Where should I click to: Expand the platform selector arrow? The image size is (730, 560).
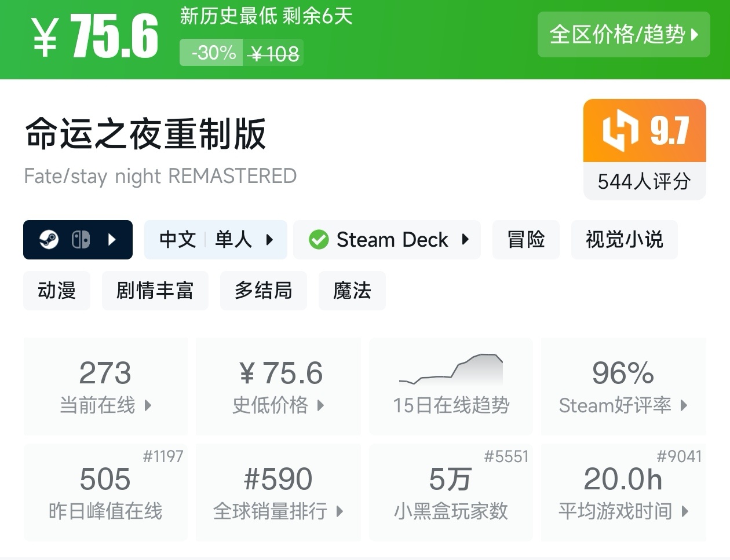(112, 239)
